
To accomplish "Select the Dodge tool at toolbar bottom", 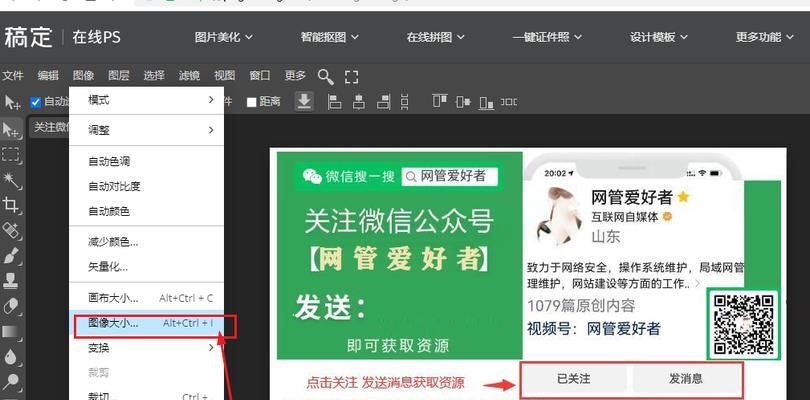I will click(x=10, y=382).
